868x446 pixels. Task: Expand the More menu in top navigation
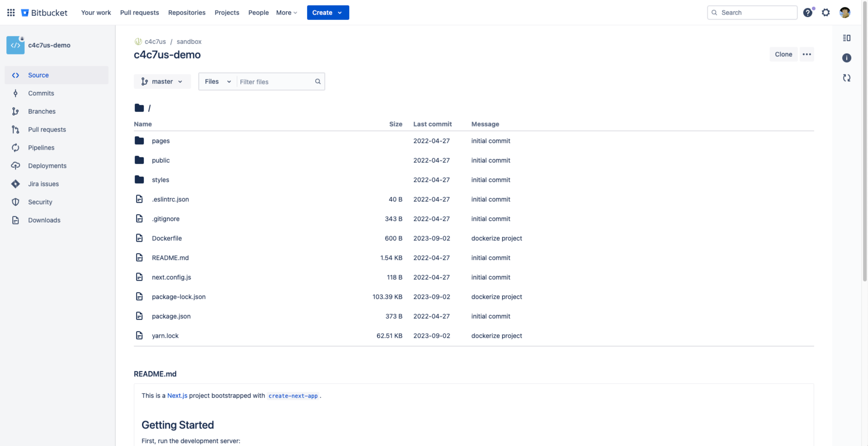point(287,13)
